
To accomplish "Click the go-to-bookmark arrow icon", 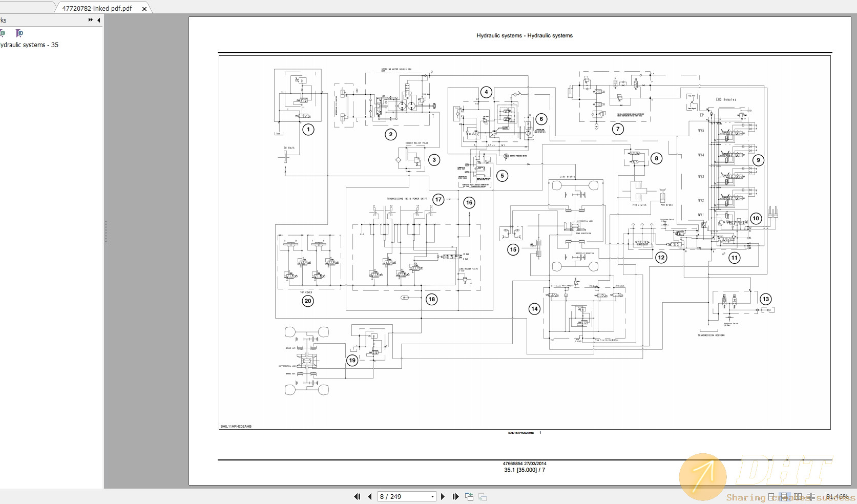I will click(x=19, y=33).
